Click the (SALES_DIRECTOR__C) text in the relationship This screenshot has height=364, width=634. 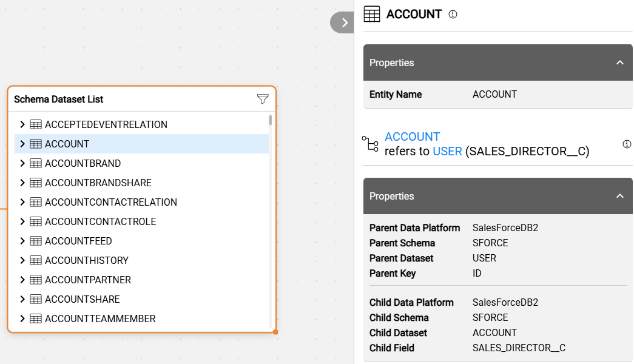527,151
